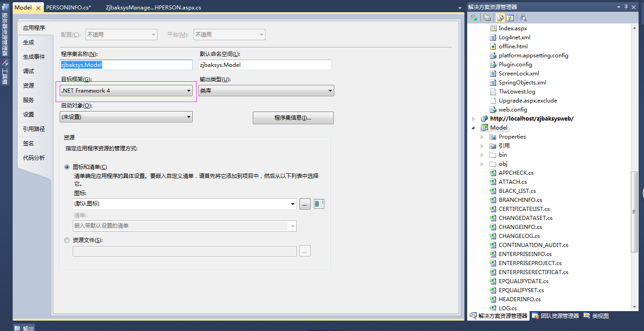The width and height of the screenshot is (644, 331).
Task: Click the Solution Explorer vertical scrollbar thumb
Action: 635,211
